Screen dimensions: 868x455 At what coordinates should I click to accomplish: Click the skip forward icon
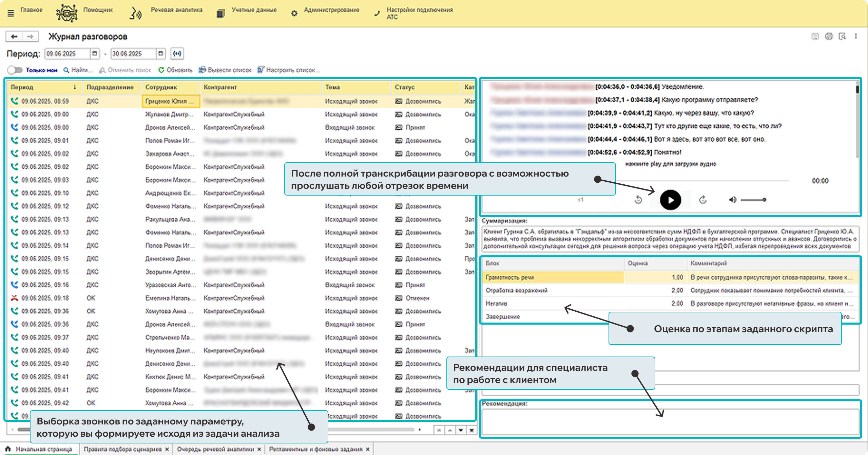point(702,200)
